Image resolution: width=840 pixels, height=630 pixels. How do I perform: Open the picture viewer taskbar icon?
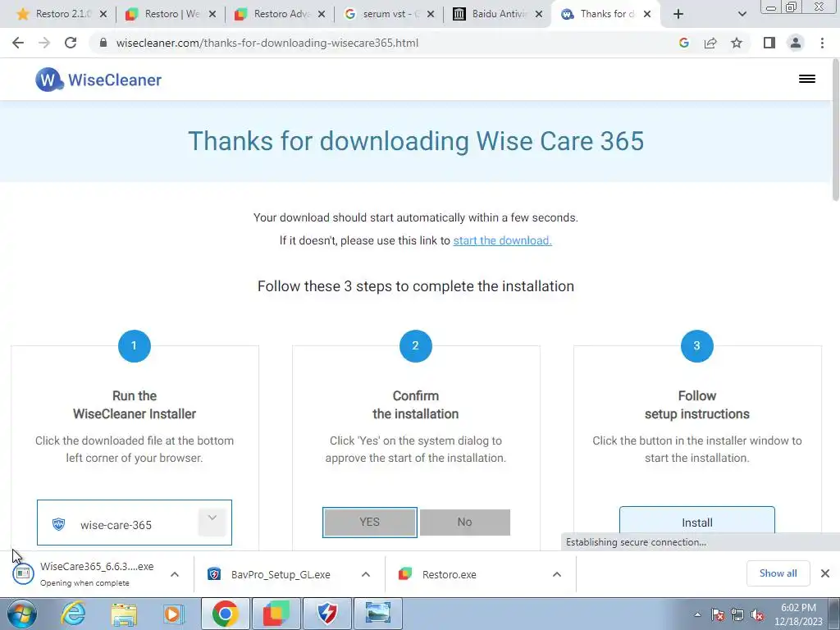point(378,614)
